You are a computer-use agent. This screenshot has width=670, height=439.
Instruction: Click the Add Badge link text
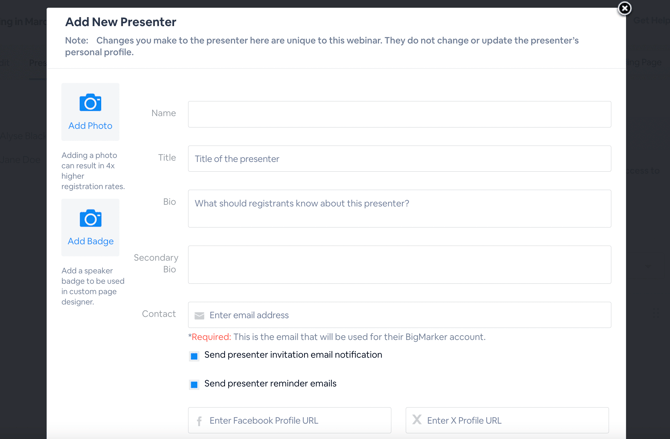[x=90, y=241]
